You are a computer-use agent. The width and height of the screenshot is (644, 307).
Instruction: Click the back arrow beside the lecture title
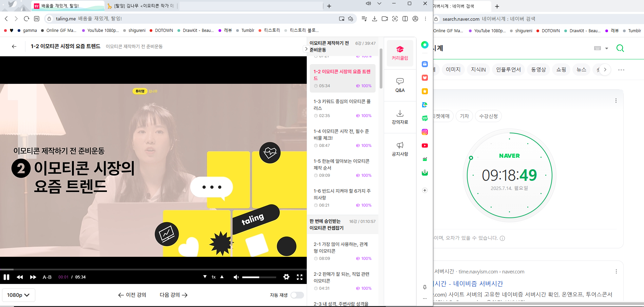coord(14,46)
